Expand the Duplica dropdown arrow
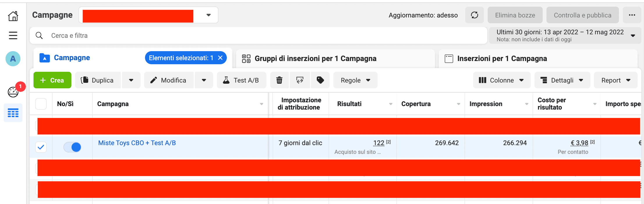644x204 pixels. pyautogui.click(x=131, y=80)
